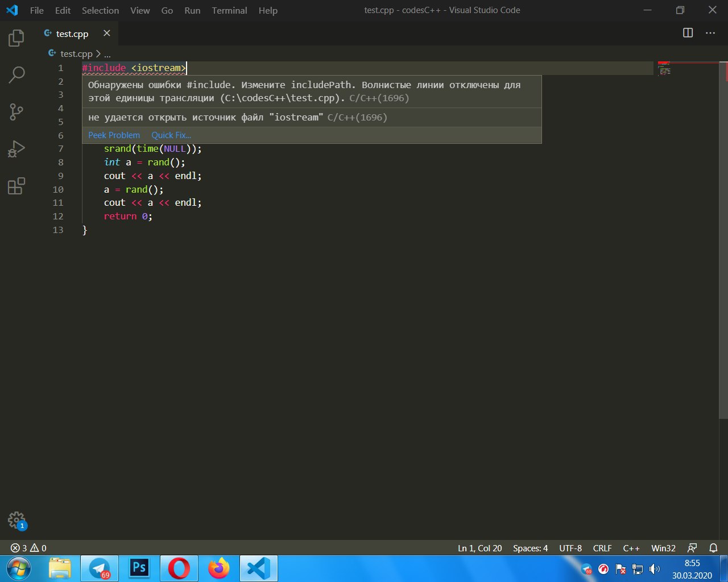Change indentation via Spaces: 4
The width and height of the screenshot is (728, 582).
[x=530, y=548]
